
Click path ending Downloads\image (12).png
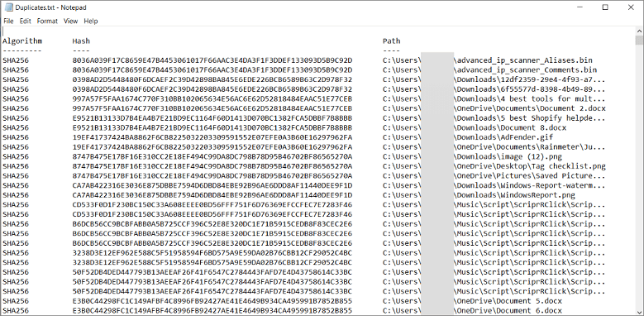(472, 157)
